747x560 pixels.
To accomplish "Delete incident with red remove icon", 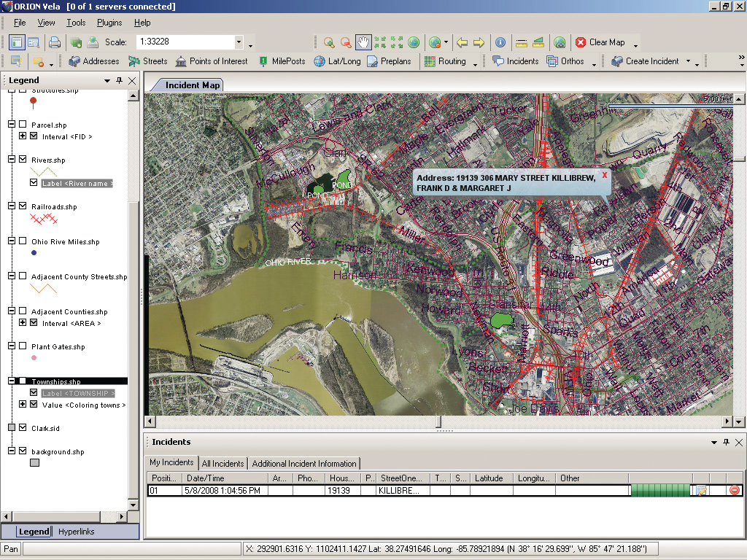I will click(x=735, y=491).
